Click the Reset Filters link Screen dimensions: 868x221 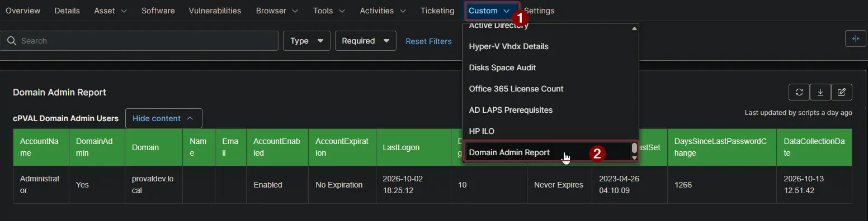(x=428, y=41)
